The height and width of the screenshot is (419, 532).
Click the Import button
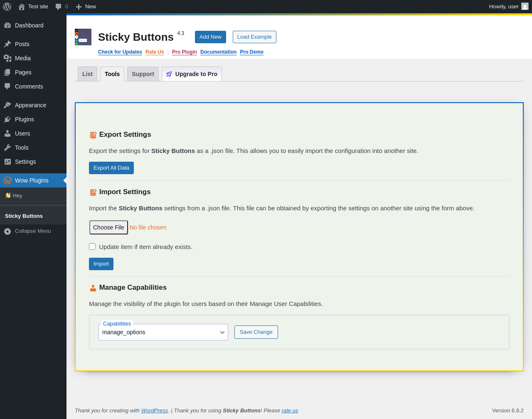[x=101, y=264]
